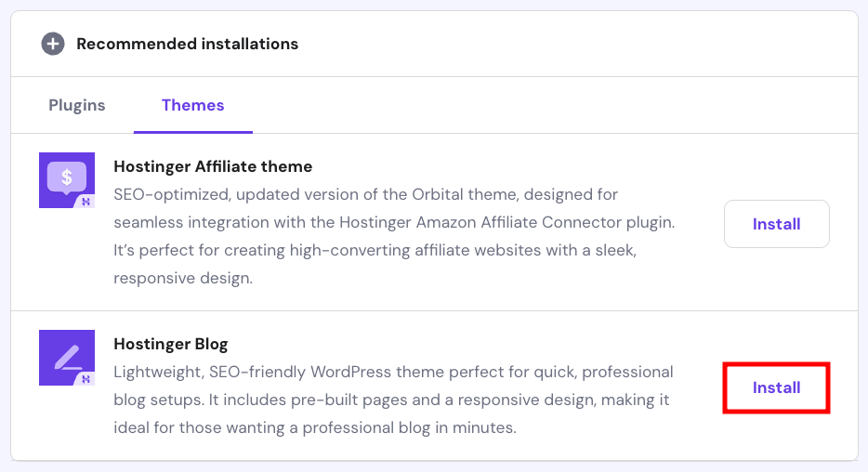This screenshot has width=868, height=472.
Task: Install the Hostinger Affiliate theme
Action: [776, 224]
